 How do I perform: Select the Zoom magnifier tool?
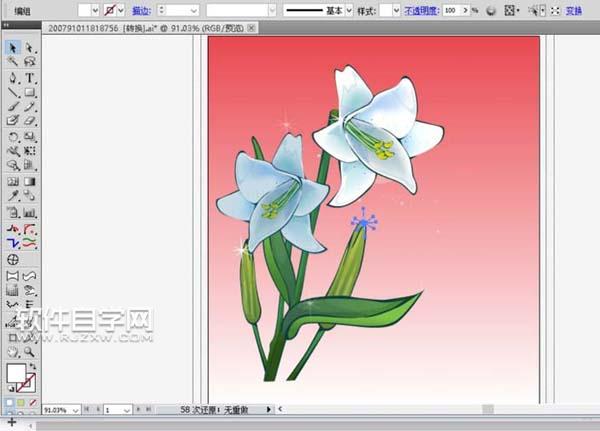click(x=30, y=352)
